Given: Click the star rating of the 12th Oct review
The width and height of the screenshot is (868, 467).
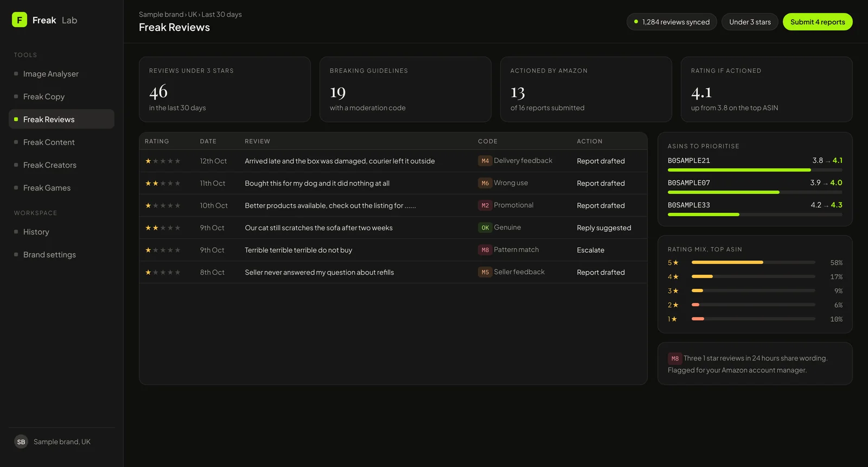Looking at the screenshot, I should coord(163,161).
